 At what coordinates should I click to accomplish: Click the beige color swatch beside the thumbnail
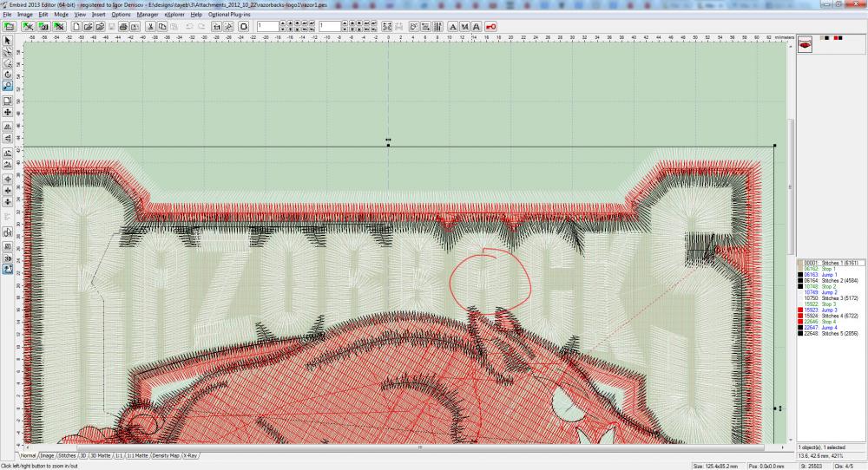pyautogui.click(x=822, y=37)
